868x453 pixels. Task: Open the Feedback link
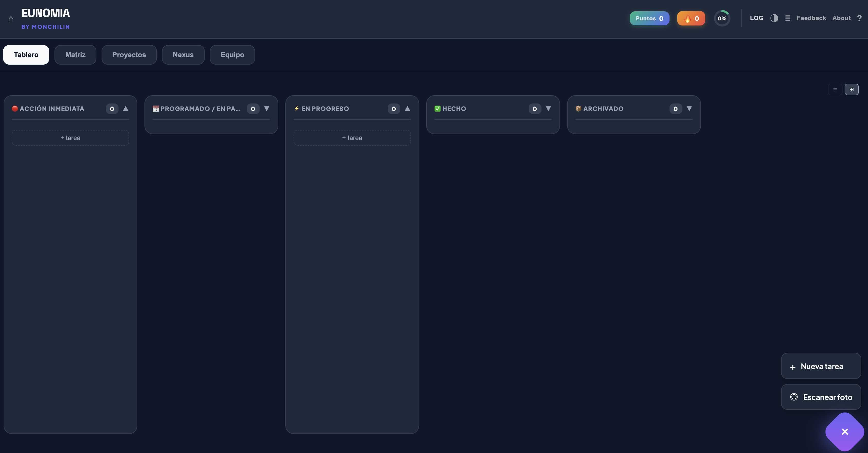click(811, 18)
